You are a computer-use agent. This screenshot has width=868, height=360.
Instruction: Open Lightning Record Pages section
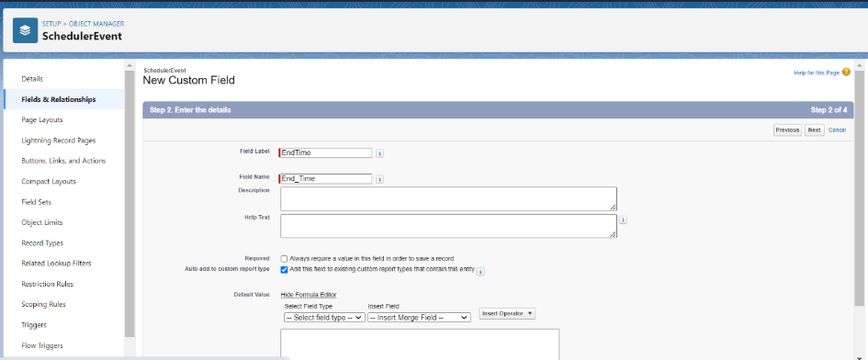tap(59, 141)
